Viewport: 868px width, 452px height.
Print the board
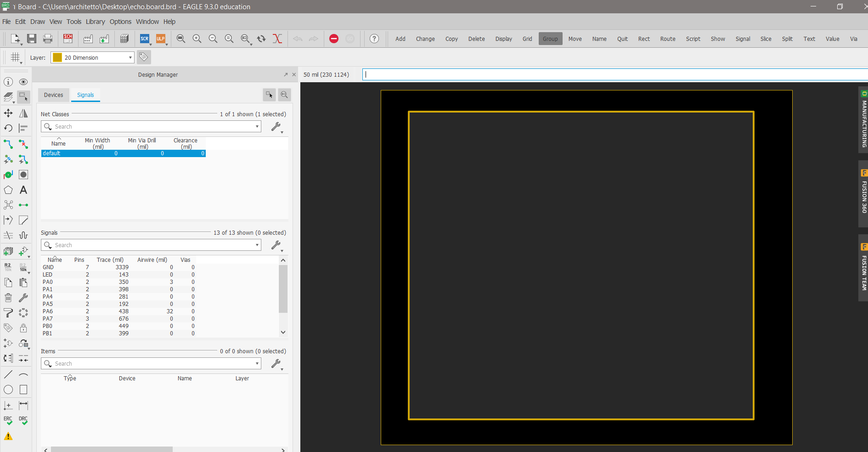pos(48,39)
